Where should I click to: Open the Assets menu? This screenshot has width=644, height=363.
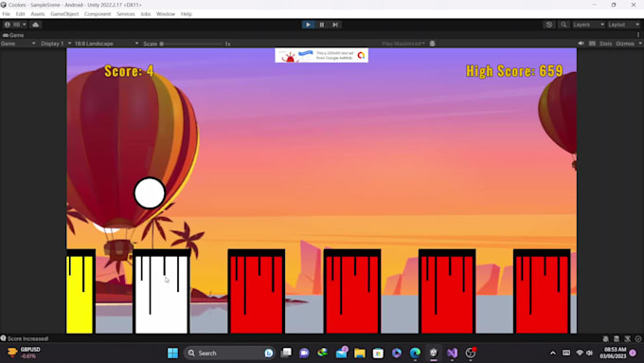coord(38,14)
